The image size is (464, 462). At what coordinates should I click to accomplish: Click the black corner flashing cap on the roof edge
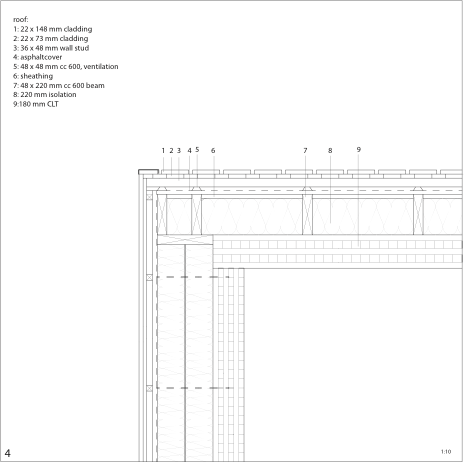(148, 172)
